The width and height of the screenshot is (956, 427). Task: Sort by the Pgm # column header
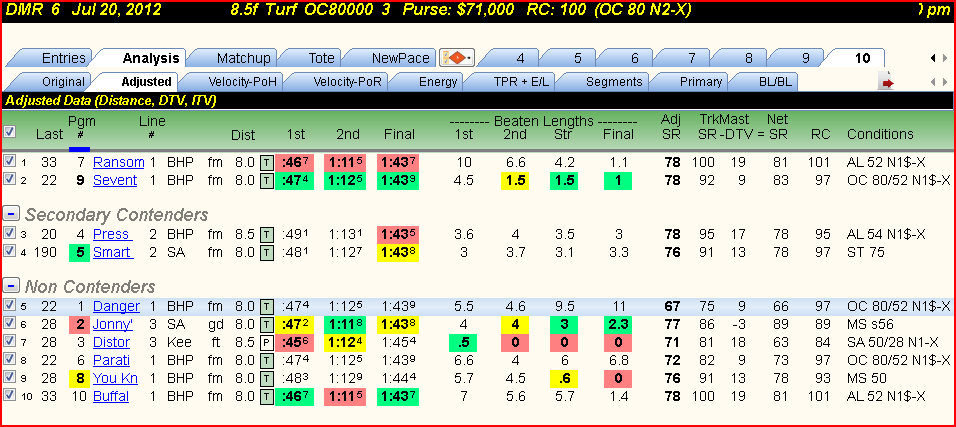point(79,127)
